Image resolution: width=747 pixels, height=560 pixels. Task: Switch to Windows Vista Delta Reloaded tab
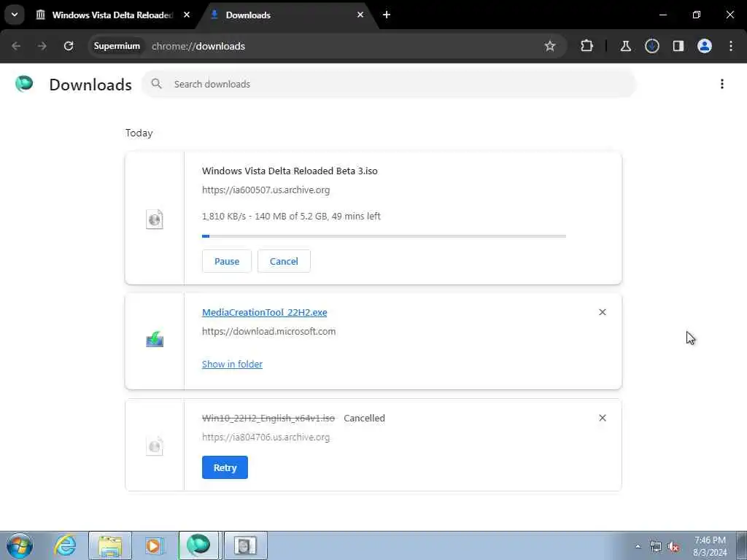click(x=112, y=15)
